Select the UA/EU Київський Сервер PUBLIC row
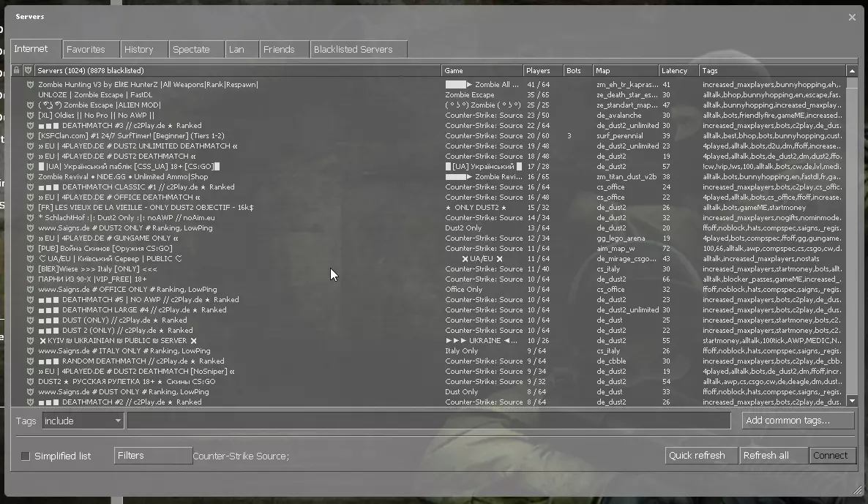This screenshot has width=868, height=504. click(x=427, y=258)
